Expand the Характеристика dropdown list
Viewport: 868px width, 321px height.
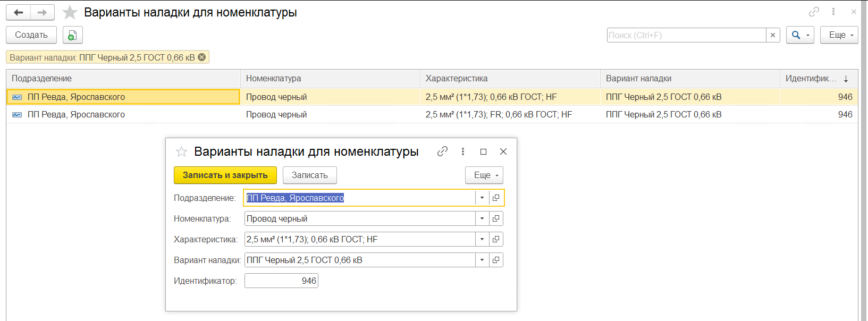(482, 239)
